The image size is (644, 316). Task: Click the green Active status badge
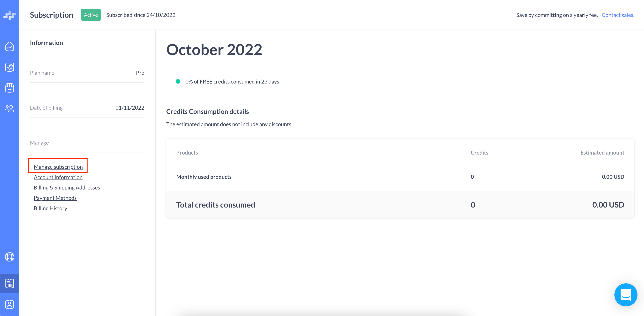(91, 15)
